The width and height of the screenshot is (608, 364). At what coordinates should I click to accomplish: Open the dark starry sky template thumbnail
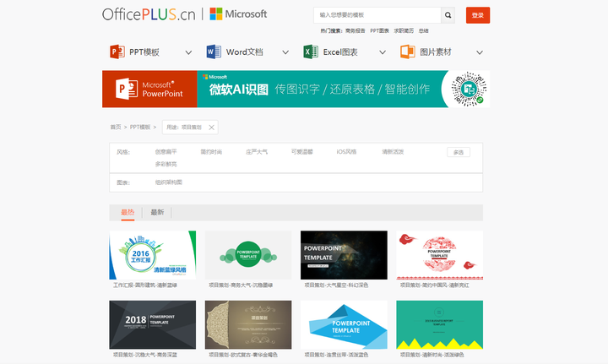tap(344, 255)
